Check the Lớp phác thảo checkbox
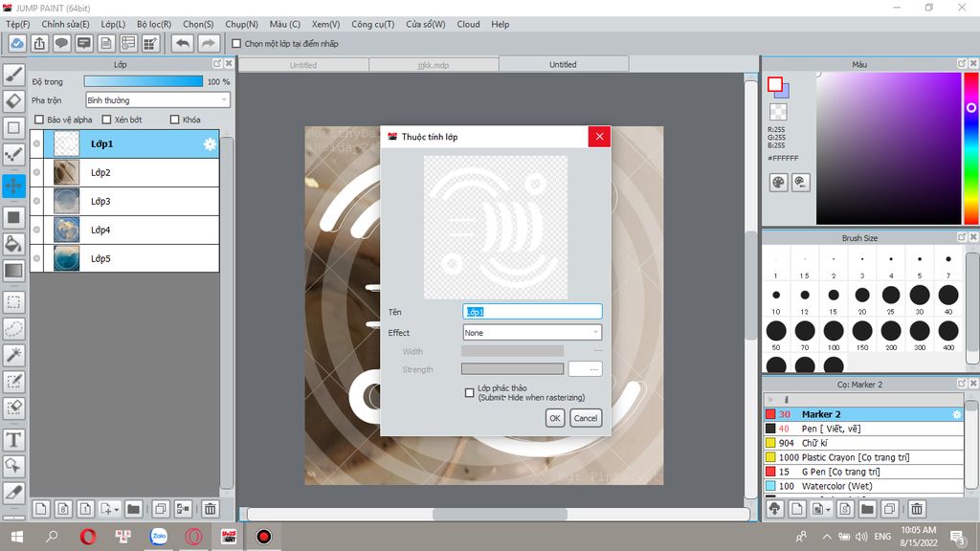980x551 pixels. pos(469,392)
